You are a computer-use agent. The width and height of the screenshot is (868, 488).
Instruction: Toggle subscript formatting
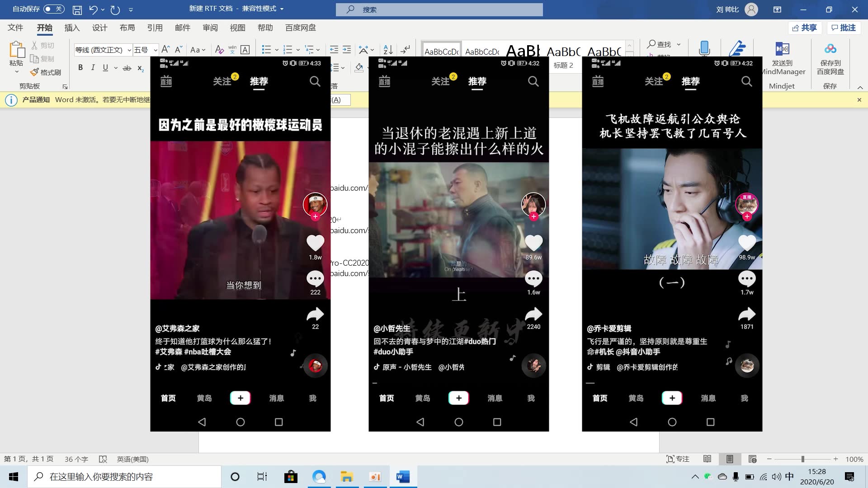[141, 68]
